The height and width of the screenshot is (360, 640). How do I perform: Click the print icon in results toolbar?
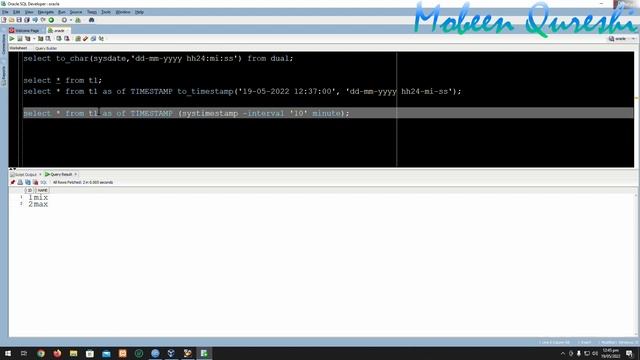coord(20,182)
